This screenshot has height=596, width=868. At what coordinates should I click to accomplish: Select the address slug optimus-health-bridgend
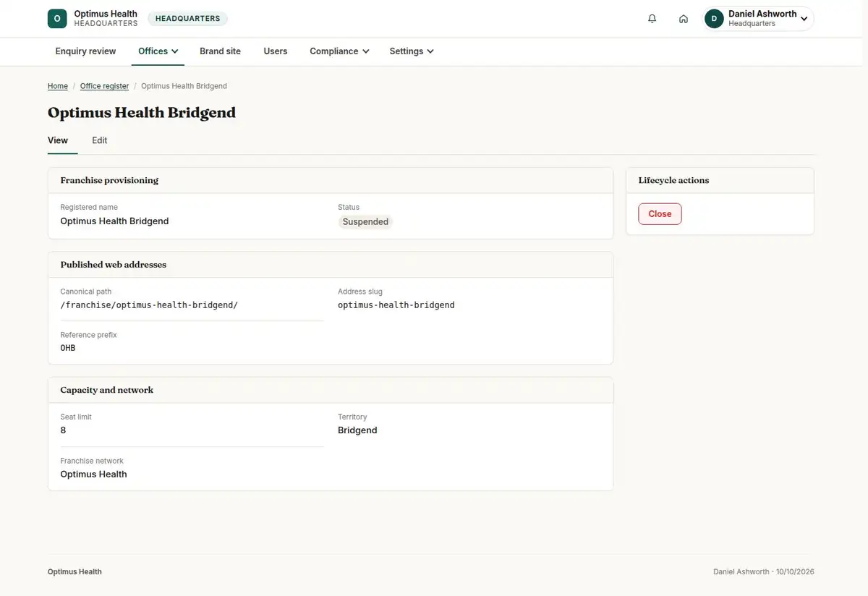click(x=396, y=305)
